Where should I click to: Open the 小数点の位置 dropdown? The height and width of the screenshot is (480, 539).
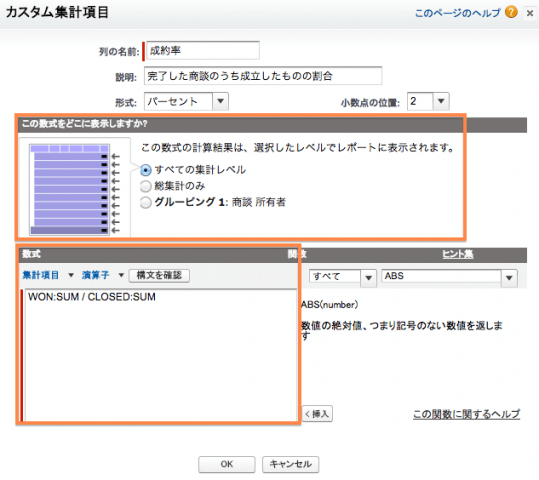[x=428, y=101]
